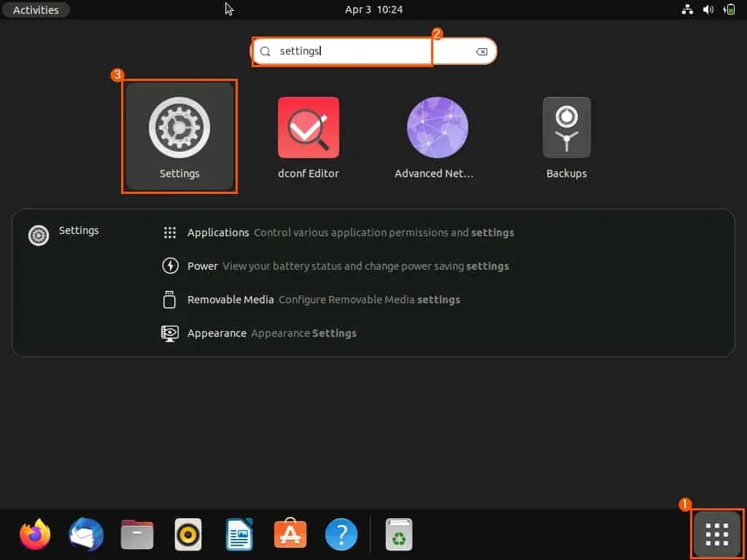The image size is (747, 560).
Task: Open the clock showing Apr 3
Action: click(x=373, y=9)
